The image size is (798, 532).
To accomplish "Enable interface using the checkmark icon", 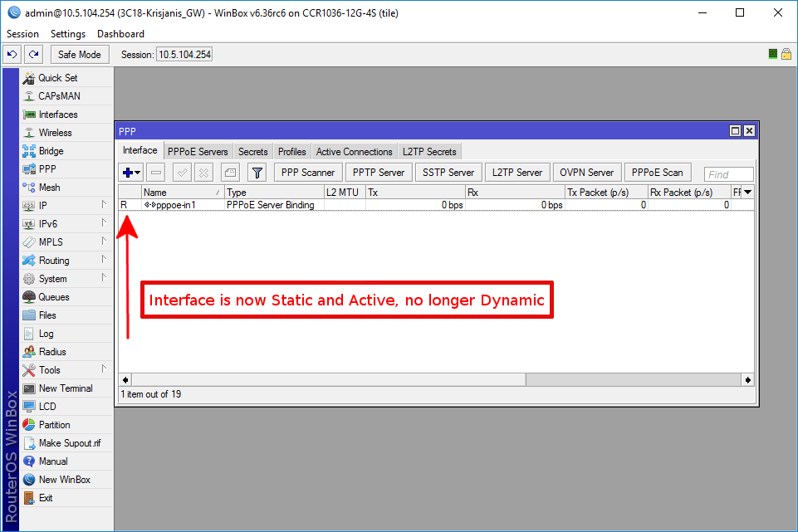I will coord(179,173).
